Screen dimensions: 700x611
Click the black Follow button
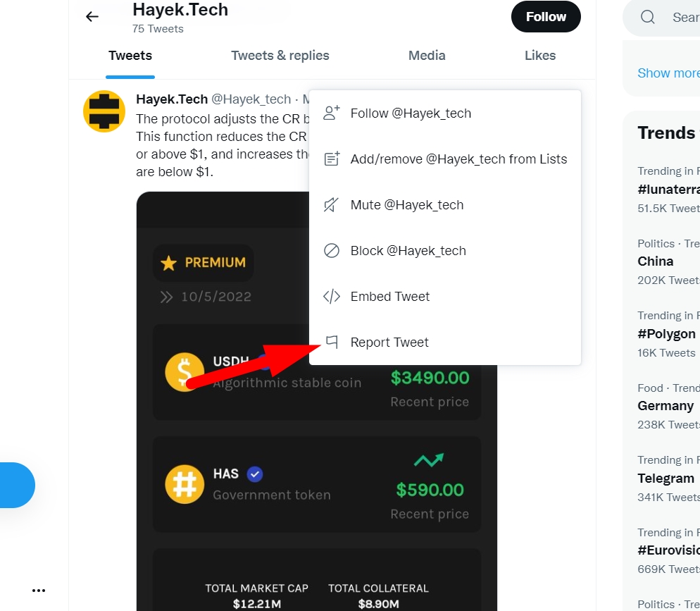point(546,16)
